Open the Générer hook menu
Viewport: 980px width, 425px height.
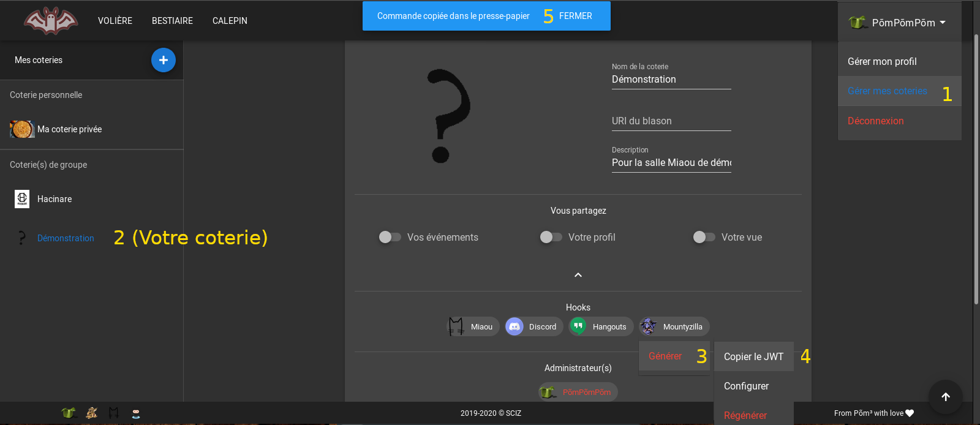click(x=665, y=356)
